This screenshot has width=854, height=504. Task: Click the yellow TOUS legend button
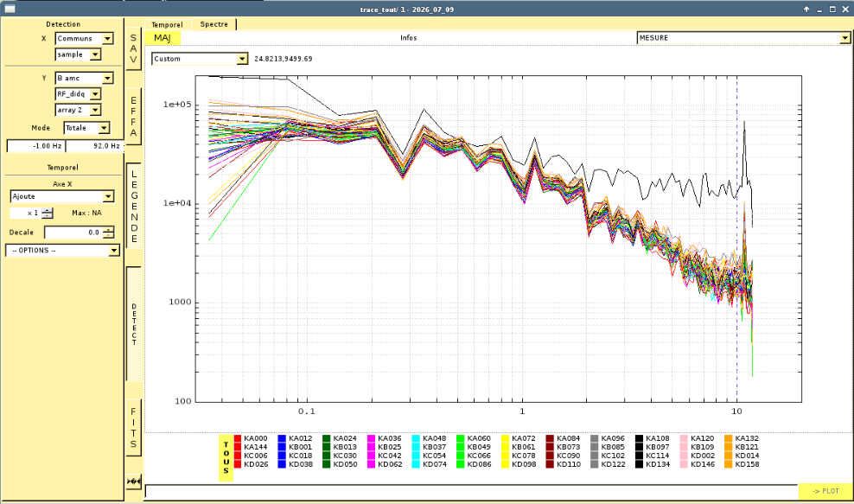pyautogui.click(x=226, y=457)
